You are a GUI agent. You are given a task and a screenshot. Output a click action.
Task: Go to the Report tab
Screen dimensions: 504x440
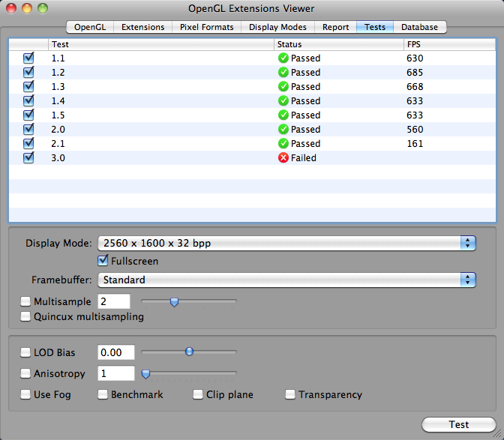pyautogui.click(x=335, y=27)
